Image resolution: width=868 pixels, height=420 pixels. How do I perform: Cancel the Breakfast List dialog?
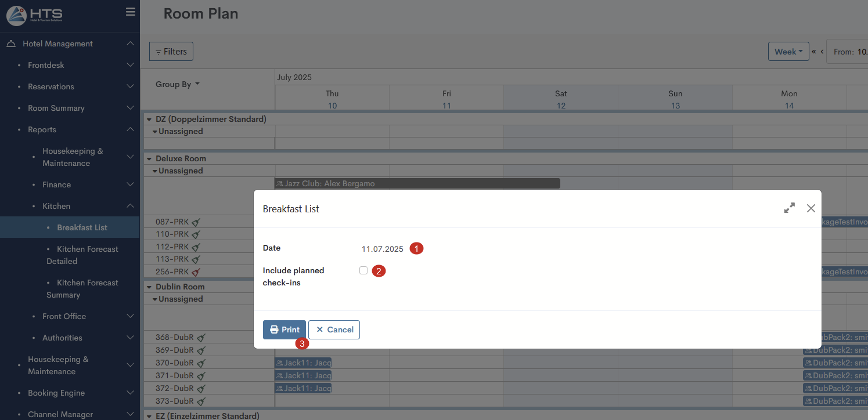(x=334, y=330)
